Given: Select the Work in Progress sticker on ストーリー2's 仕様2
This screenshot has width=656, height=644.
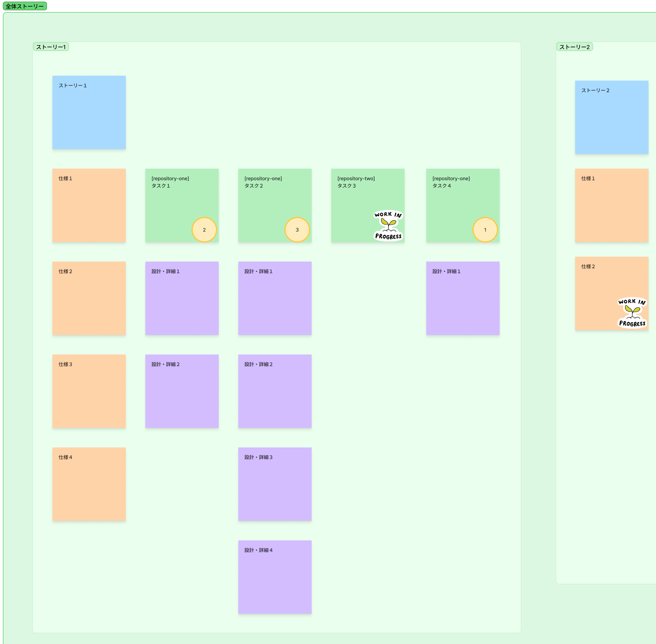Looking at the screenshot, I should click(632, 312).
